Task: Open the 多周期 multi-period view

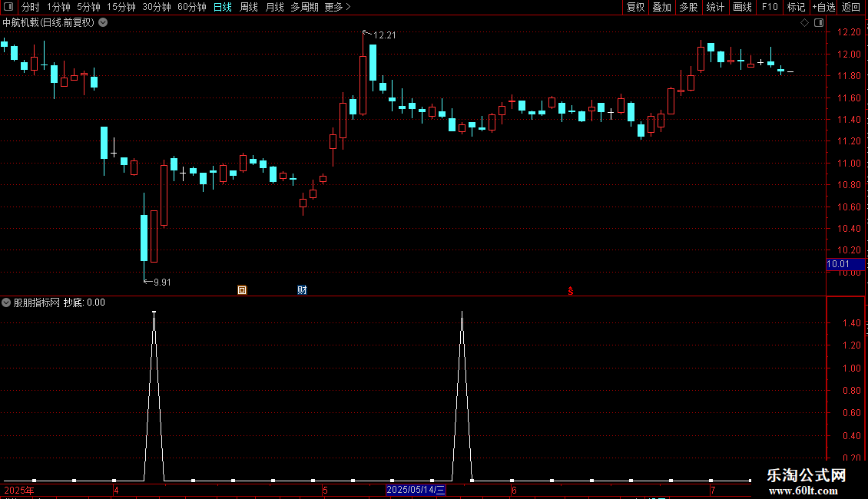Action: [x=304, y=7]
